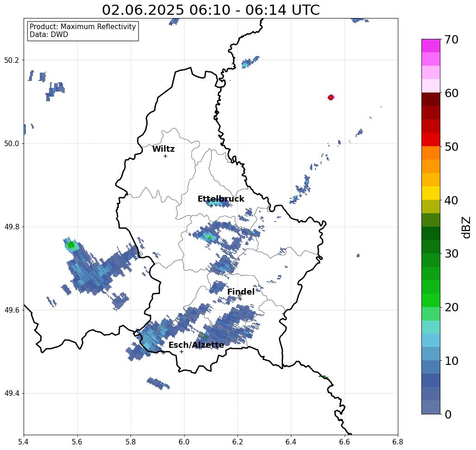
Task: Click the 'Data: DWD' text
Action: 49,35
